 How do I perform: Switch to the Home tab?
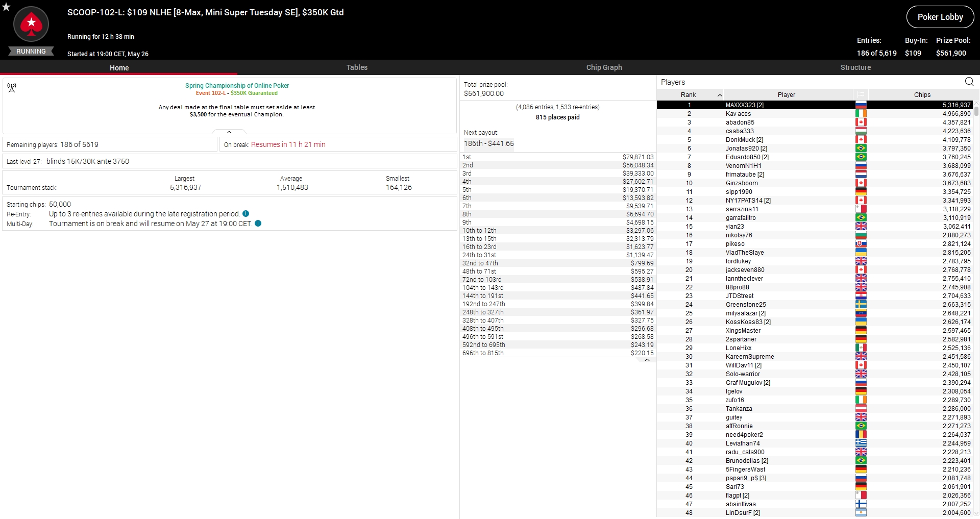point(119,67)
